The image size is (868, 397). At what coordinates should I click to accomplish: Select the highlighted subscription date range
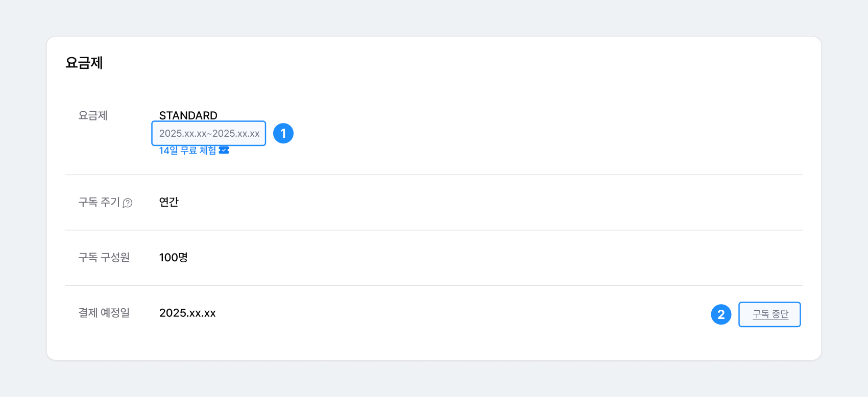(209, 133)
